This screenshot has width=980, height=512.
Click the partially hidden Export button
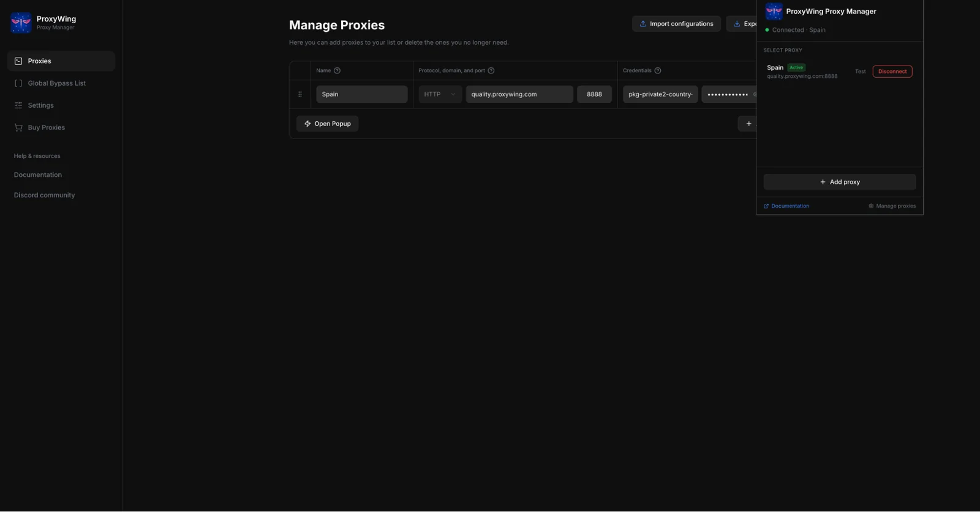[742, 24]
